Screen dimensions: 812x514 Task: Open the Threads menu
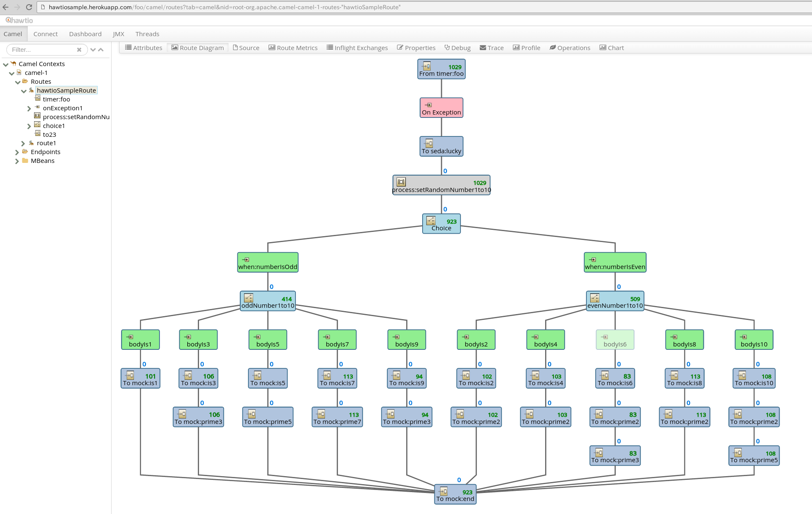[x=147, y=34]
